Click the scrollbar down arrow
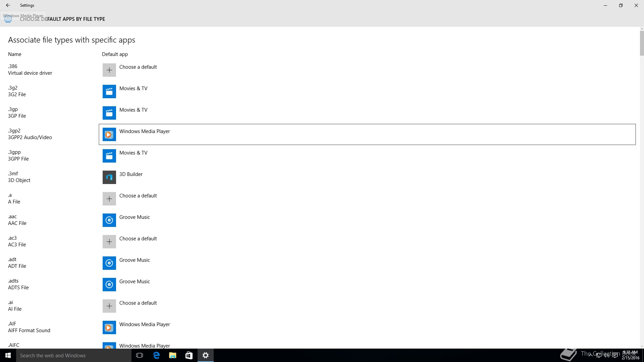 (x=642, y=346)
